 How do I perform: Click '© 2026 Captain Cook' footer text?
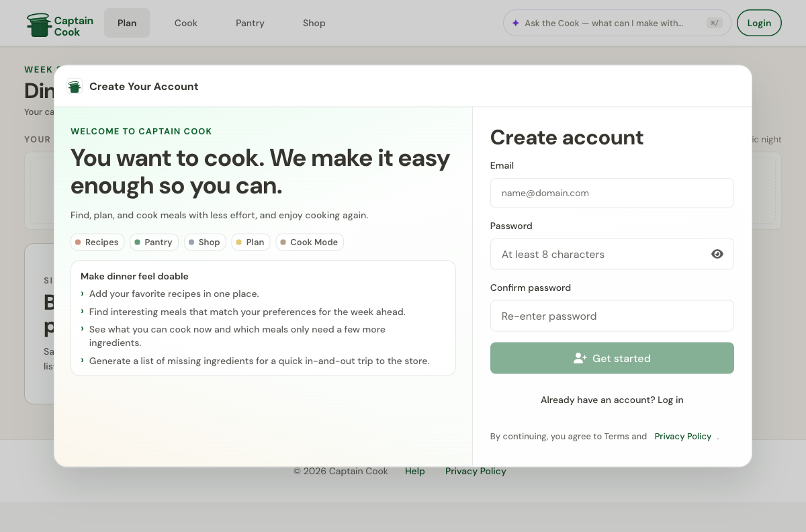pyautogui.click(x=341, y=471)
